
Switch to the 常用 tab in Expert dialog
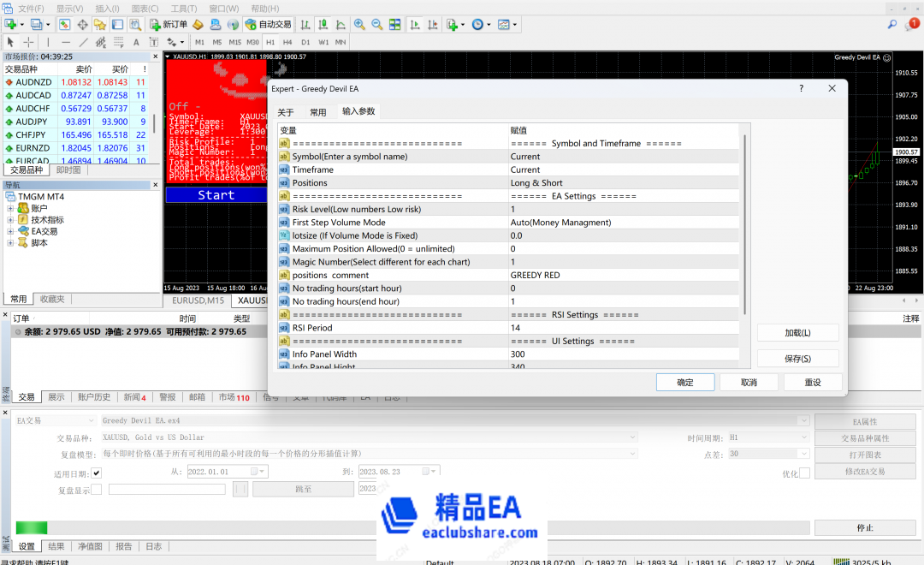click(317, 112)
